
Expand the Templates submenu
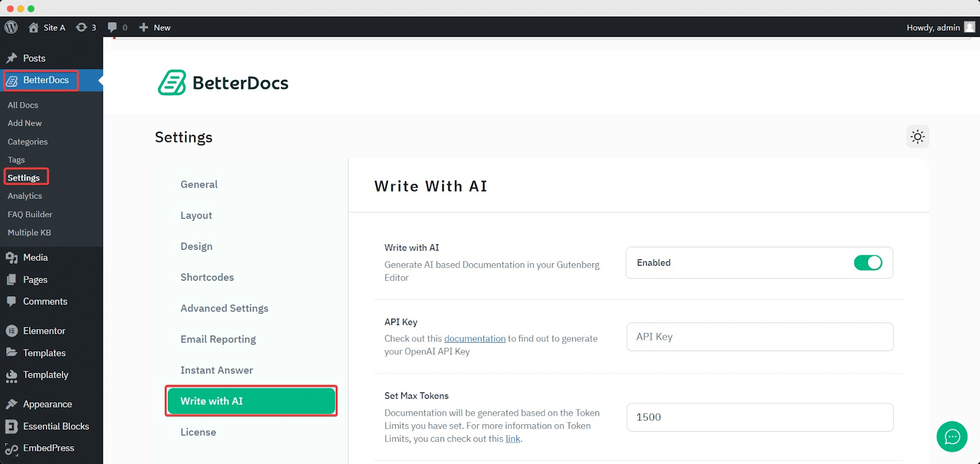click(x=44, y=353)
